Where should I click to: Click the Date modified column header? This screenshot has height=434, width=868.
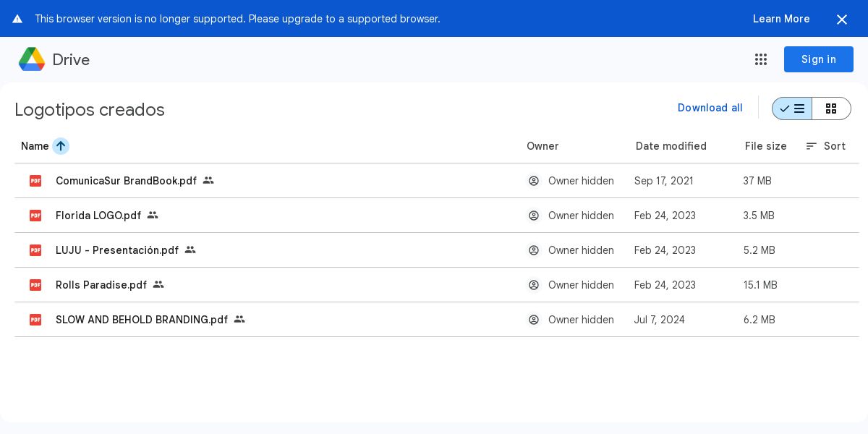671,146
